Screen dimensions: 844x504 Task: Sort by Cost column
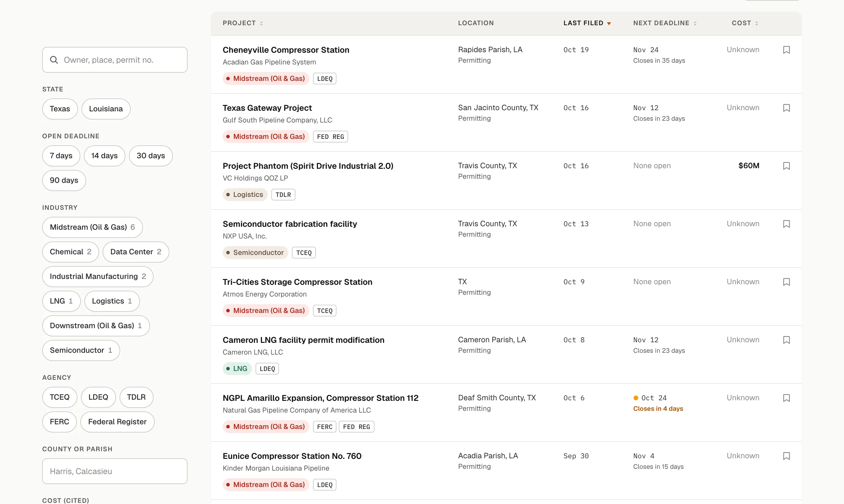(745, 23)
